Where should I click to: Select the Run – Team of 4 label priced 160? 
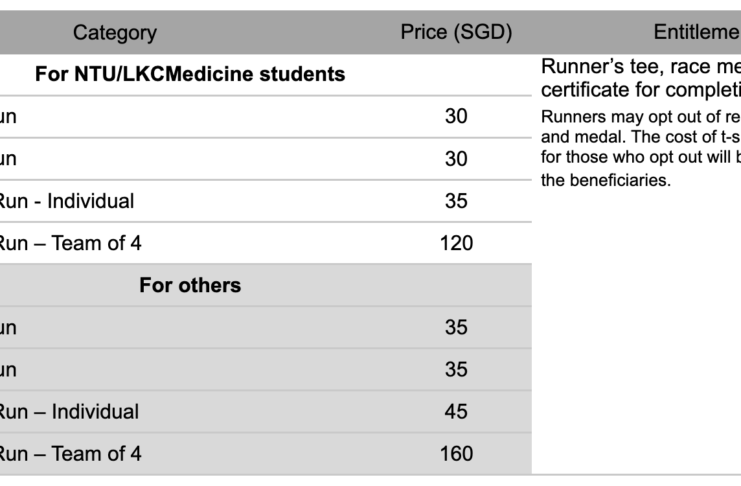(70, 454)
